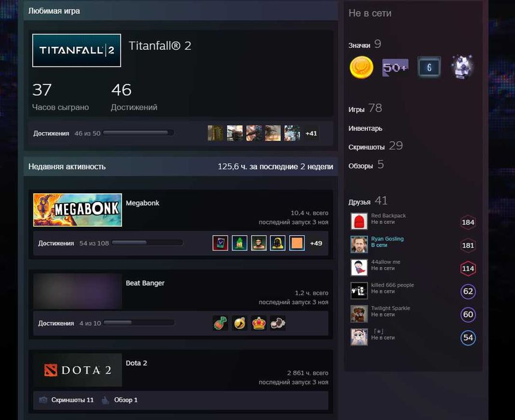The image size is (515, 420).
Task: Open the 50+ games badge
Action: 395,67
